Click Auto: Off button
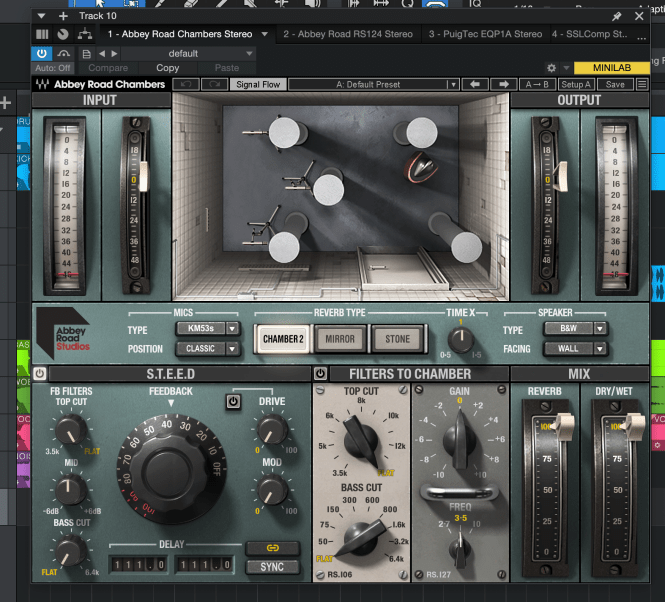 tap(53, 68)
